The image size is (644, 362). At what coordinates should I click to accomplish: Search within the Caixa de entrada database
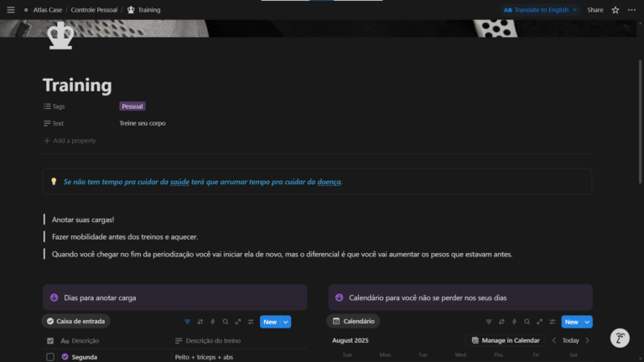point(226,322)
